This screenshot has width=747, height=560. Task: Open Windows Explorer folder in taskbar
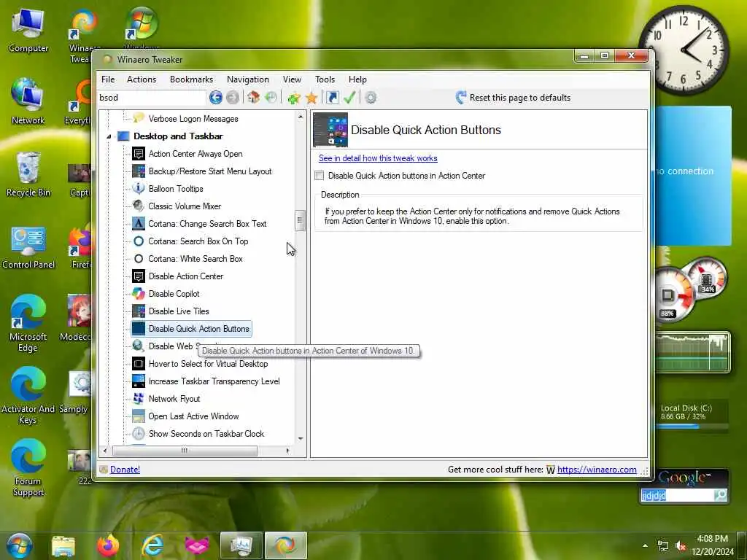(x=63, y=545)
